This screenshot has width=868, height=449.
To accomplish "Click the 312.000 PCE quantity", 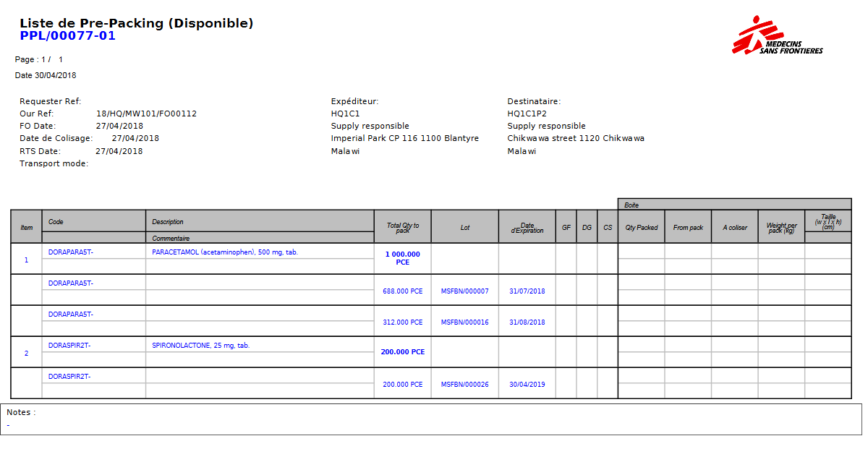I will 402,322.
